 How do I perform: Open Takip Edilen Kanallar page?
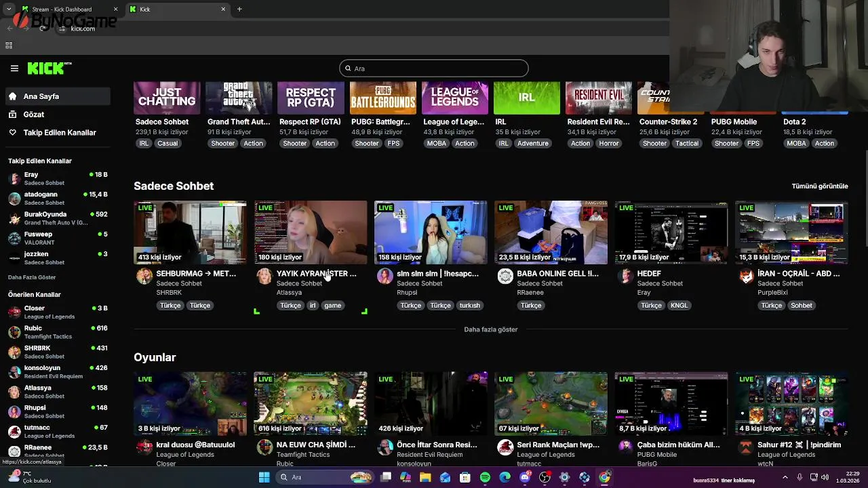57,132
